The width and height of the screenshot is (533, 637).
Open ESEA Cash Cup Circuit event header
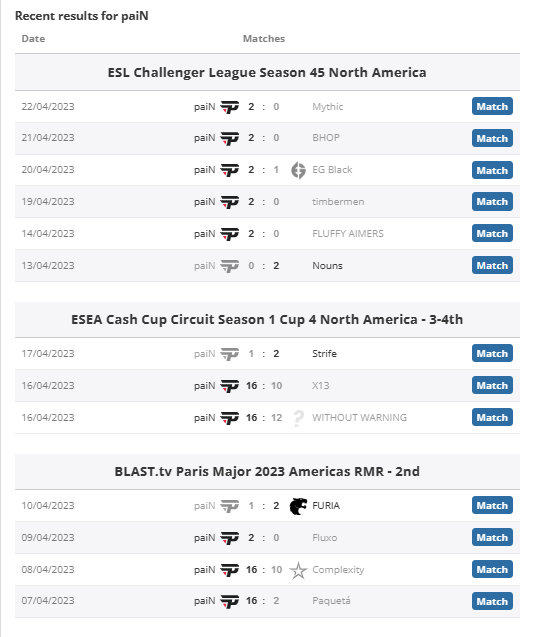(267, 319)
